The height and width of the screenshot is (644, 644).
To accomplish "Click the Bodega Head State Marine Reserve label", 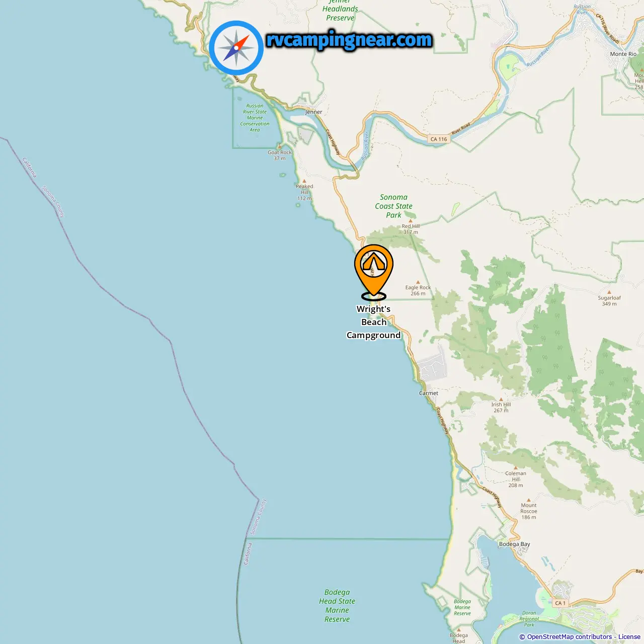I will click(337, 606).
